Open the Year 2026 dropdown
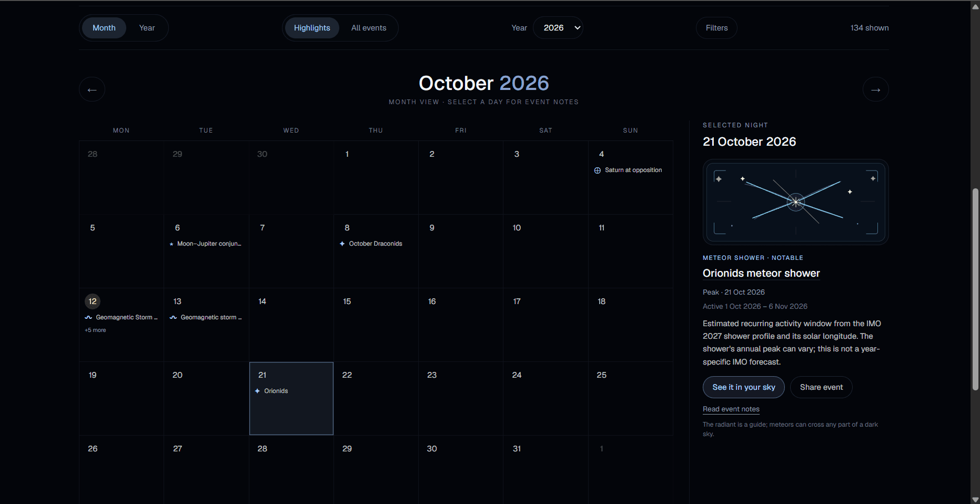980x504 pixels. (558, 28)
